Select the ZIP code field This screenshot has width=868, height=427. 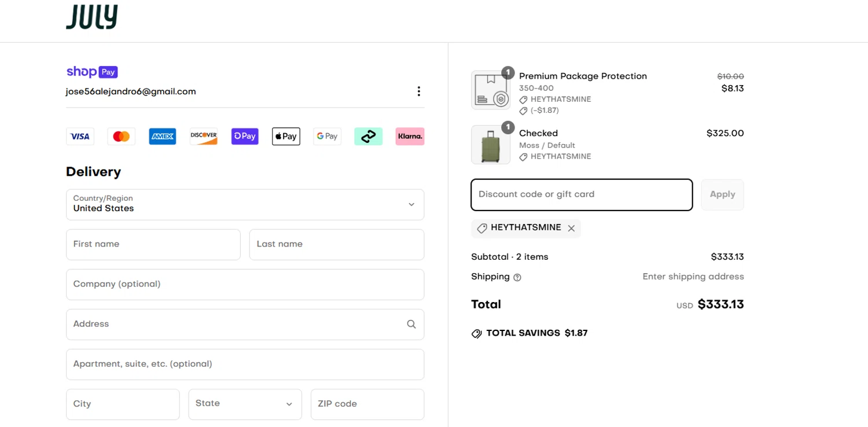click(367, 404)
